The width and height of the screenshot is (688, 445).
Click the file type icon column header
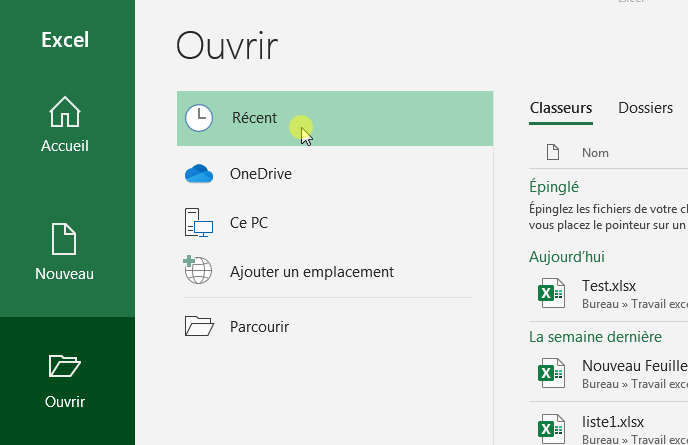point(552,153)
